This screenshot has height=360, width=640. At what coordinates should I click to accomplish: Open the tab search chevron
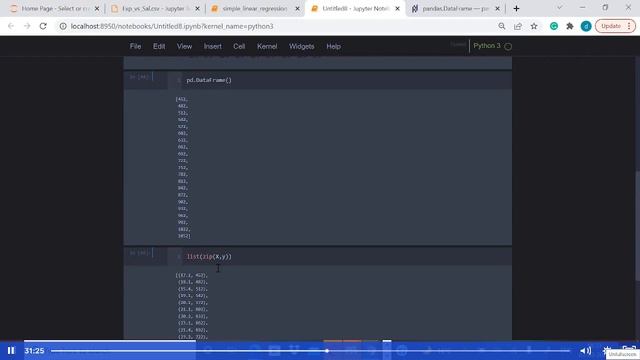coord(560,7)
